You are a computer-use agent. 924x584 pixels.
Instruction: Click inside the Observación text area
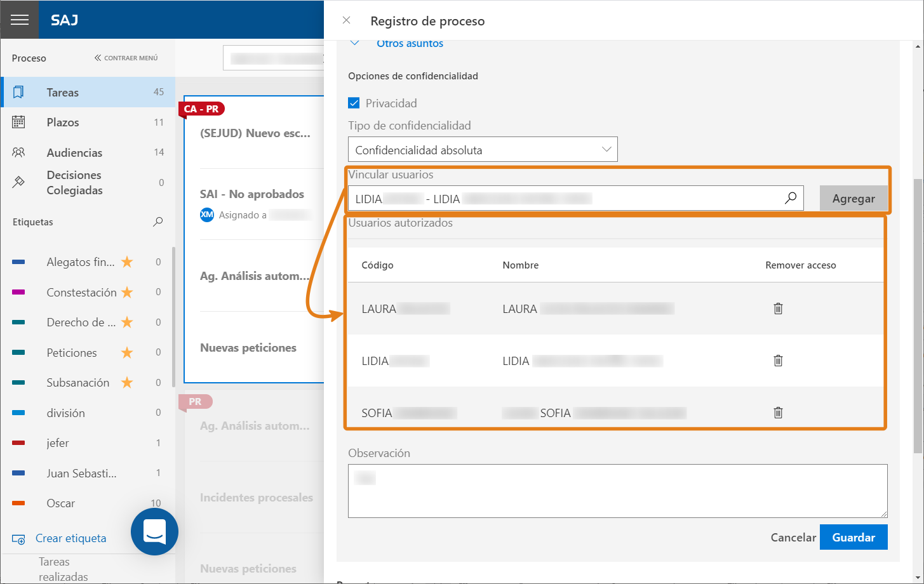tap(617, 491)
